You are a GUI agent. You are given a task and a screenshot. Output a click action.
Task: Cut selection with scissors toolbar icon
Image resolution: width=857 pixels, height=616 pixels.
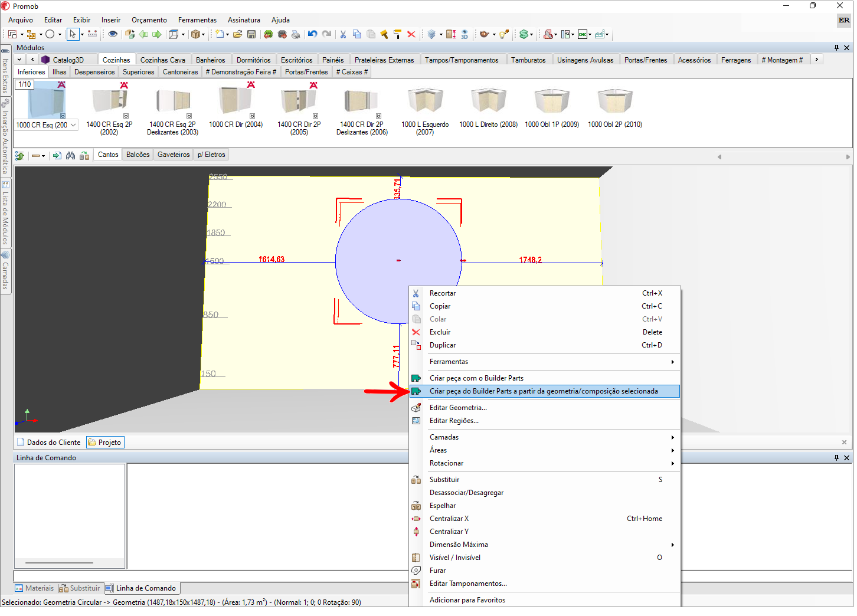[x=343, y=34]
